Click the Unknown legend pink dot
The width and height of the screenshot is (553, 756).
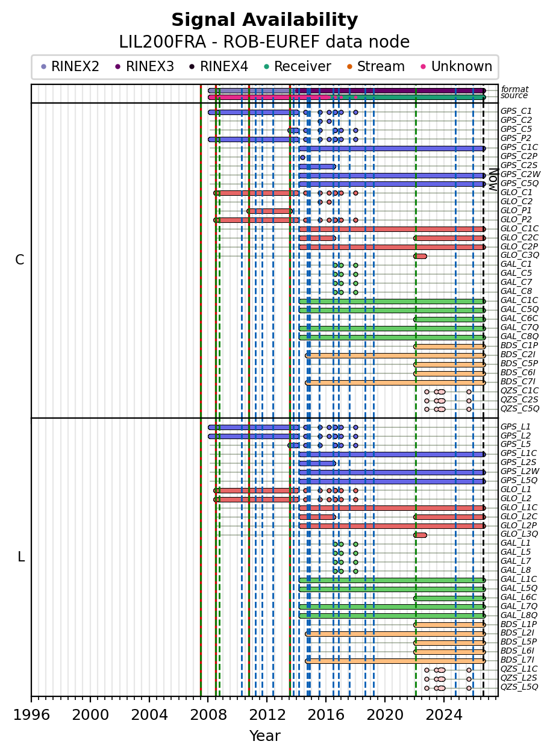(x=423, y=67)
